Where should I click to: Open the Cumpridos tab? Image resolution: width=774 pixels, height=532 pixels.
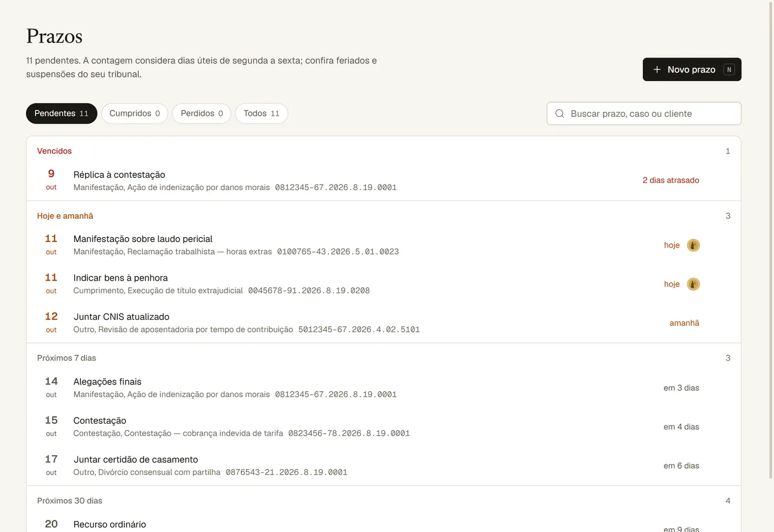point(134,113)
